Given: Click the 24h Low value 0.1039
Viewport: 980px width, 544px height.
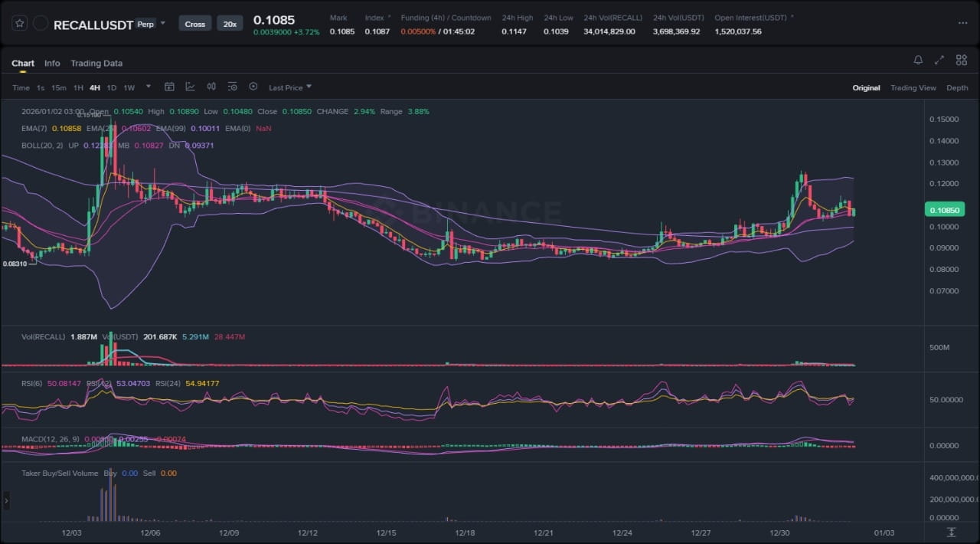Looking at the screenshot, I should click(x=557, y=31).
